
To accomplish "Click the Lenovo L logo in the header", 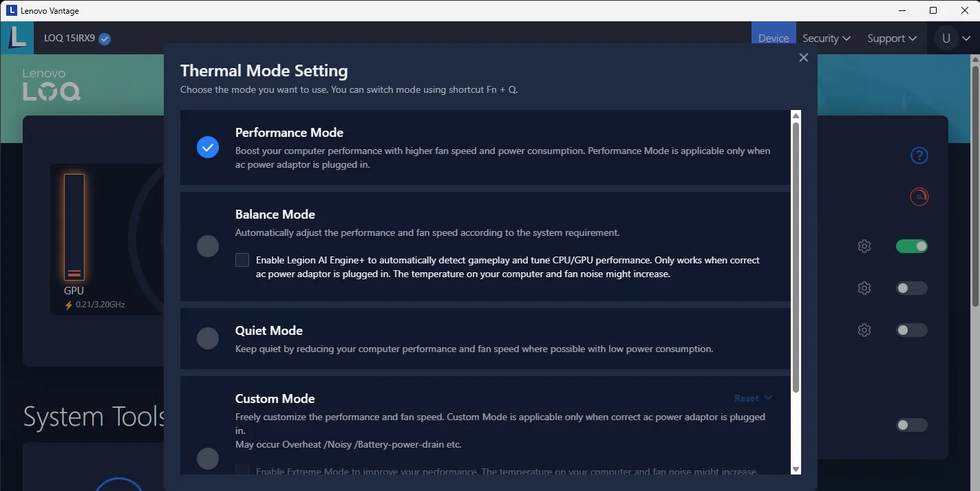I will pos(17,39).
